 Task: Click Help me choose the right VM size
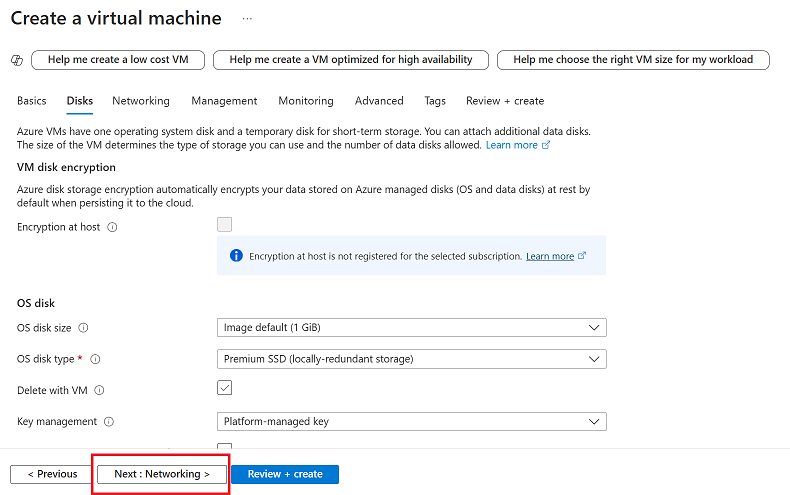point(633,60)
